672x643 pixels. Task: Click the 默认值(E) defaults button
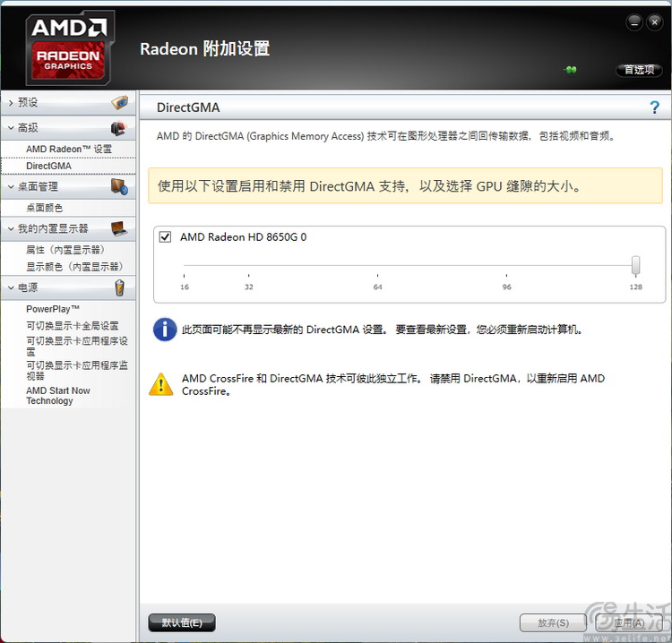[182, 623]
